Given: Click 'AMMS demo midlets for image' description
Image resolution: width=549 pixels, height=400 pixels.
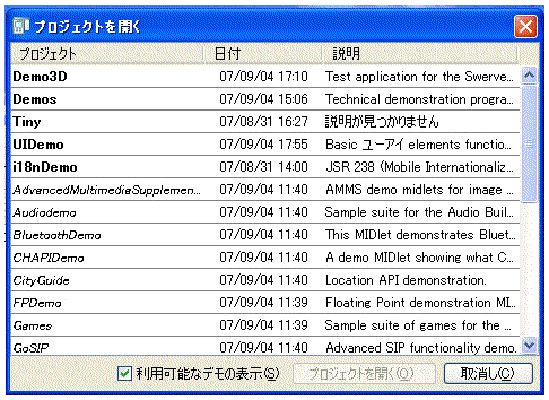Looking at the screenshot, I should coord(419,189).
